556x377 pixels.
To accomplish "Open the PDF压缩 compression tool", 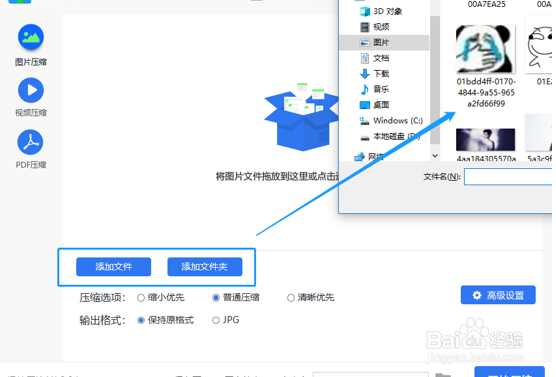I will (x=31, y=149).
